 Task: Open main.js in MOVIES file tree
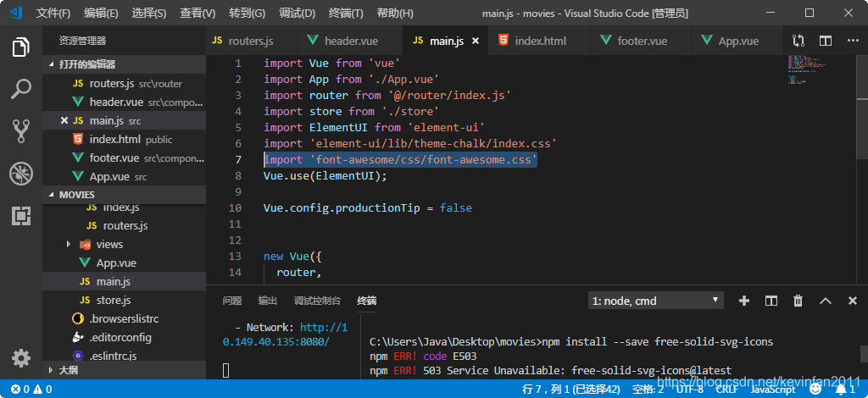tap(124, 281)
